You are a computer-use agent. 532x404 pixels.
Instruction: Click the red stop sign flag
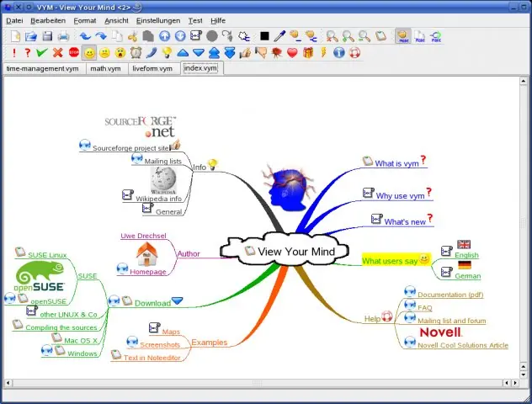click(x=73, y=52)
